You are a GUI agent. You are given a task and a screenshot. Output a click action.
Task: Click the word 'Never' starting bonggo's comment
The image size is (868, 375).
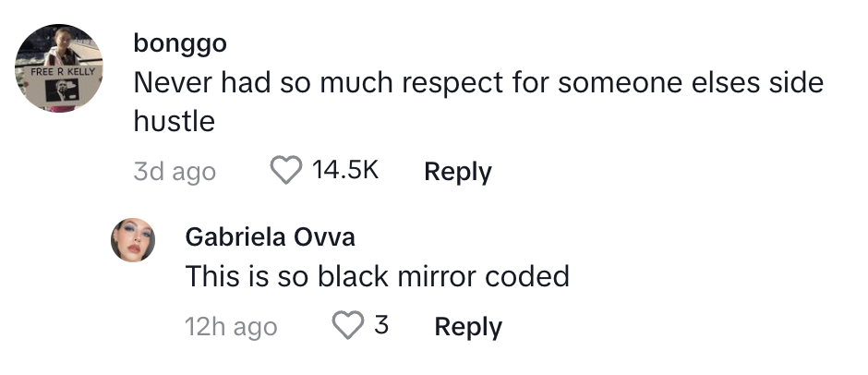pos(174,82)
